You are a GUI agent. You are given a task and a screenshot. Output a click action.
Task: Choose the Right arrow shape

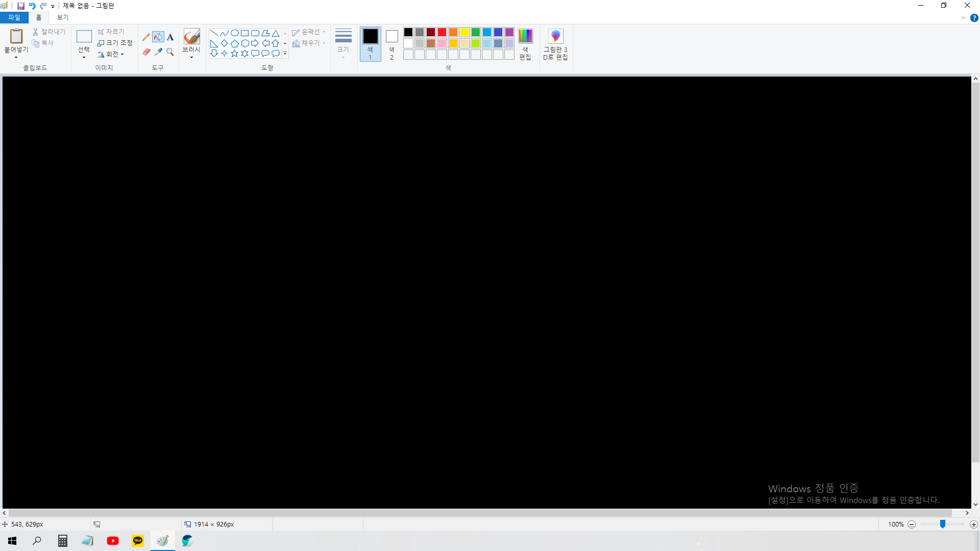(x=255, y=43)
